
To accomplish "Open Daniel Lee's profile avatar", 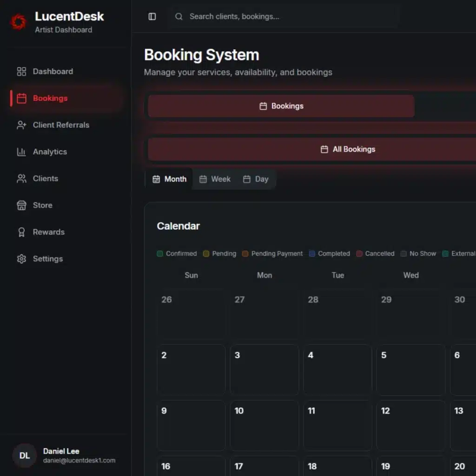I will pyautogui.click(x=24, y=456).
